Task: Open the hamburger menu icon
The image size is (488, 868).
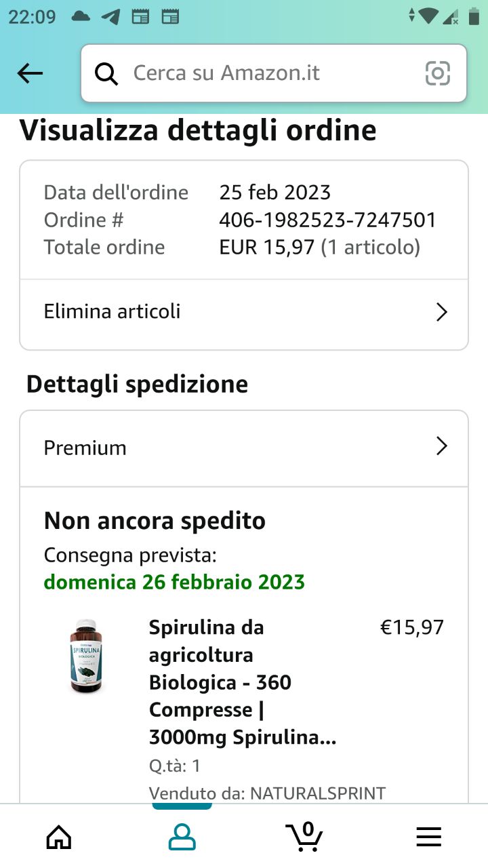Action: coord(428,837)
